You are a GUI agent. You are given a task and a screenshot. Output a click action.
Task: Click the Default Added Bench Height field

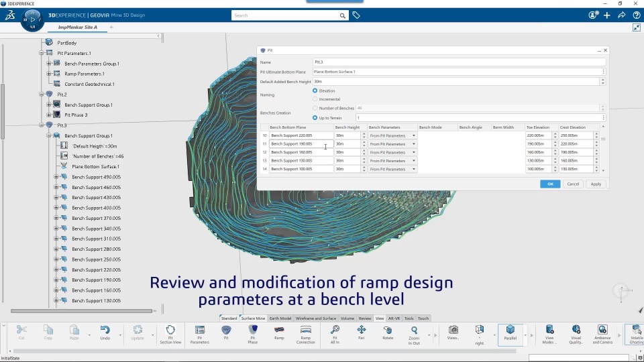[x=456, y=81]
